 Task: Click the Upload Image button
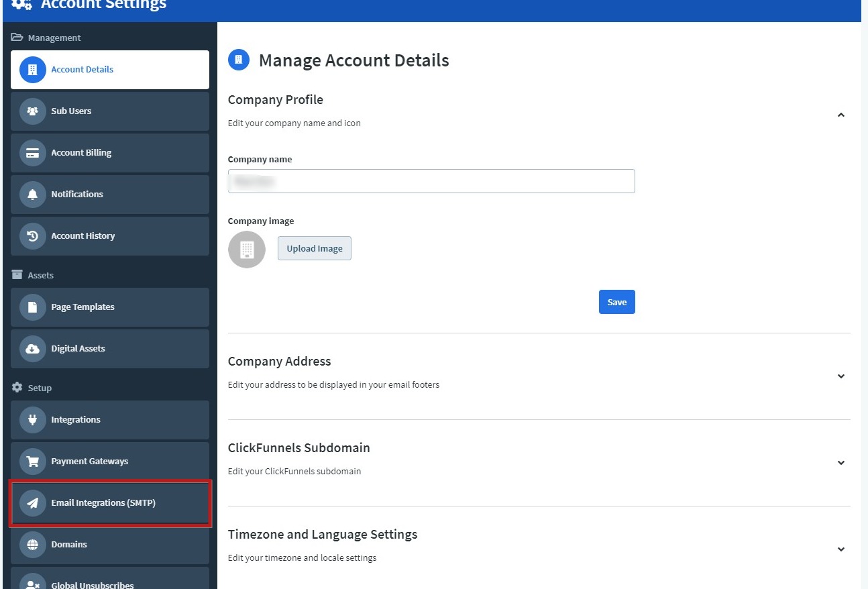[315, 248]
